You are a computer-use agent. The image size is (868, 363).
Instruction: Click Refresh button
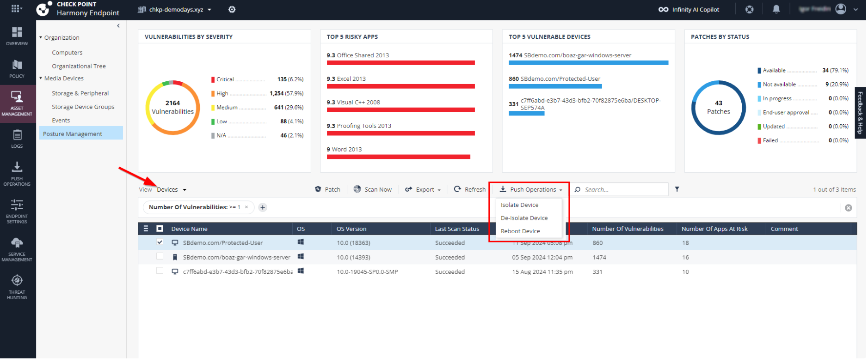470,189
